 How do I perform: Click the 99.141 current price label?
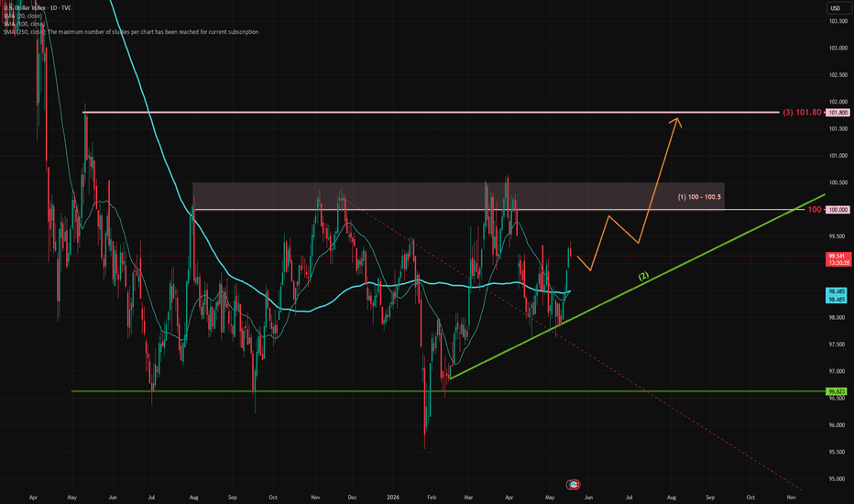coord(837,258)
